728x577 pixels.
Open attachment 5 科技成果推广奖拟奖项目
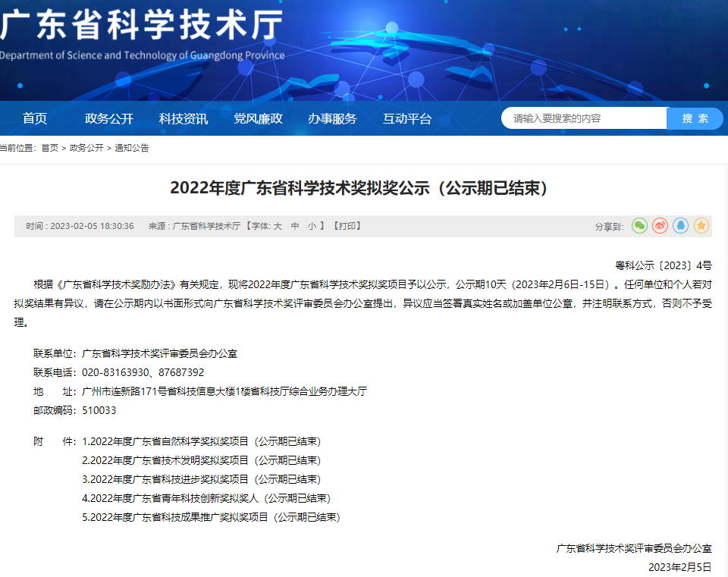click(x=211, y=517)
